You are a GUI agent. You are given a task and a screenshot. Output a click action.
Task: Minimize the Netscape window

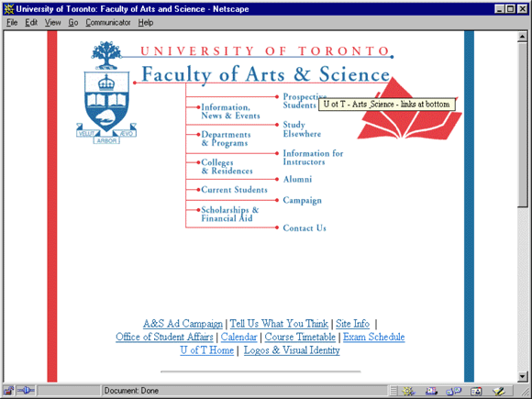tap(499, 9)
